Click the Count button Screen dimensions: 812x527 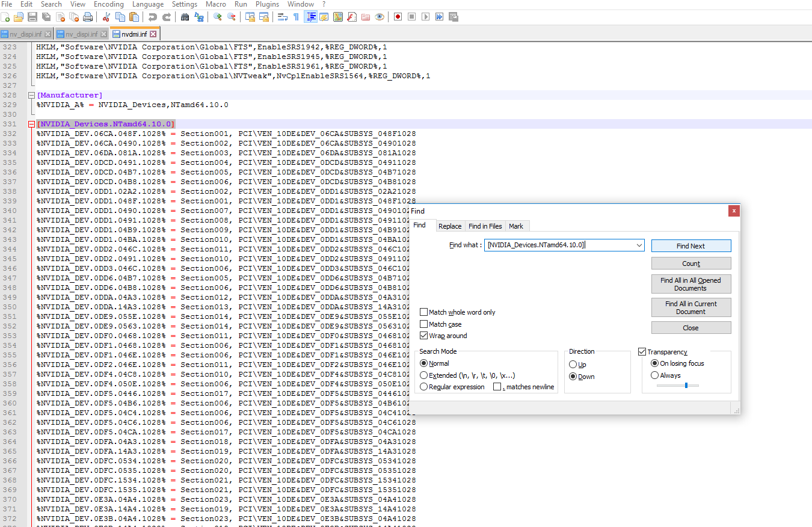[691, 263]
